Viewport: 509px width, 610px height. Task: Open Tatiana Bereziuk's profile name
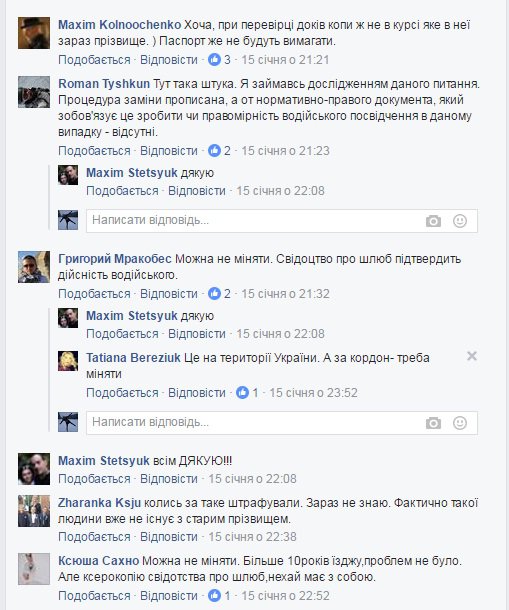click(133, 358)
